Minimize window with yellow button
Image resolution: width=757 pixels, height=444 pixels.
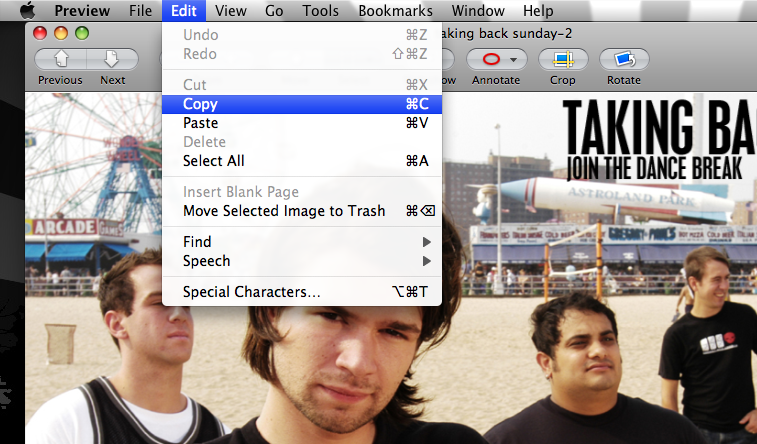[x=61, y=33]
